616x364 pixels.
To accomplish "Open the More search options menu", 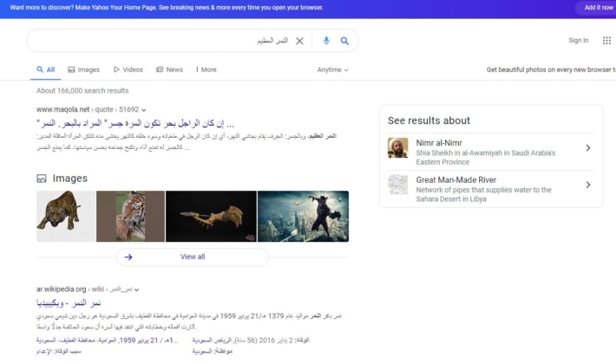I will [206, 70].
